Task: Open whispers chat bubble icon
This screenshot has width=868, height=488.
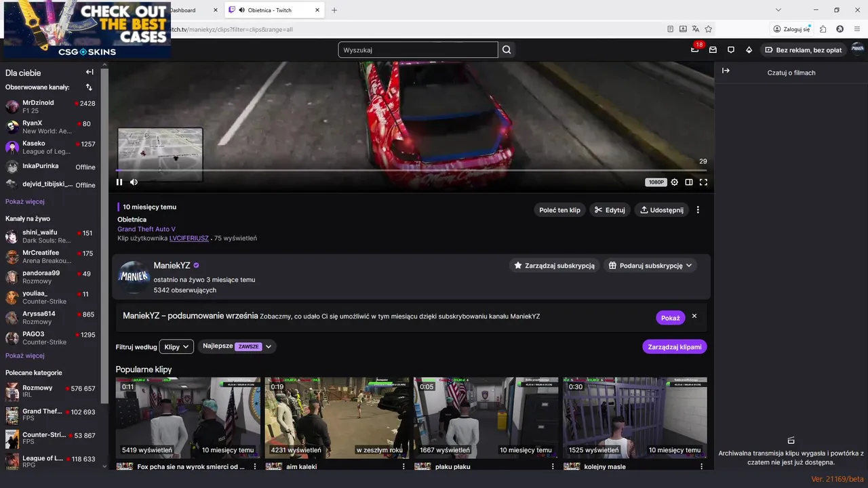Action: [x=731, y=49]
